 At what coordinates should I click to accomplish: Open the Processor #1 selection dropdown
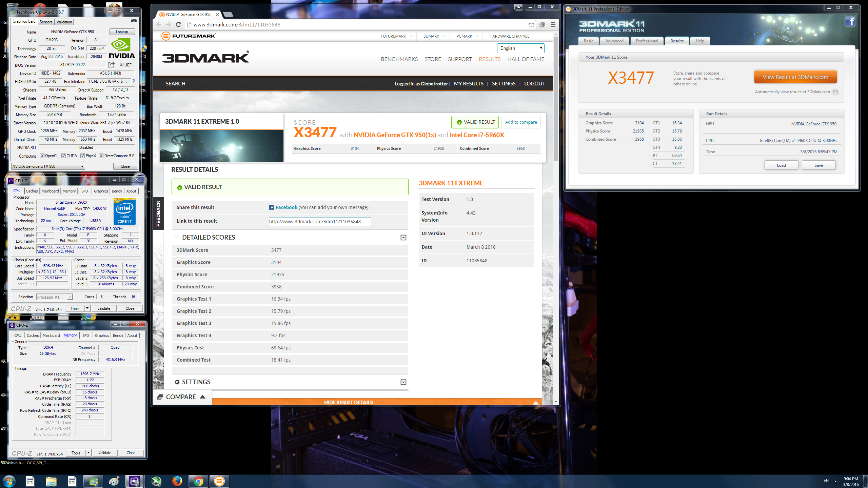click(x=54, y=297)
